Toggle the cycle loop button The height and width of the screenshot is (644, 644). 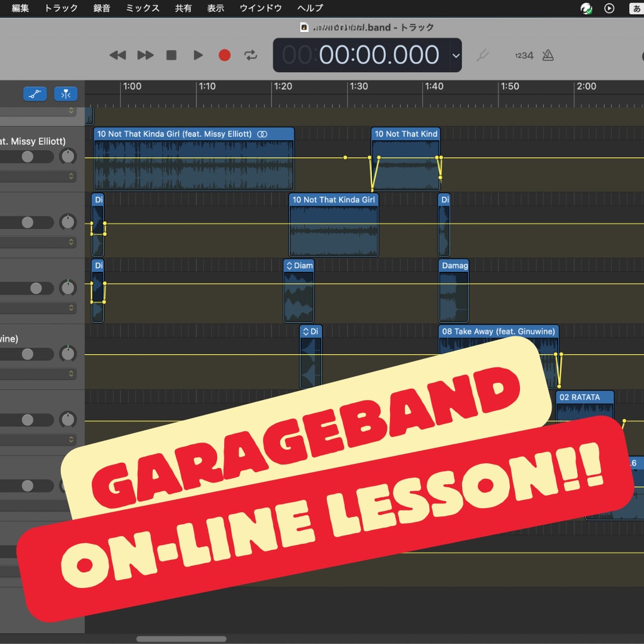coord(250,55)
